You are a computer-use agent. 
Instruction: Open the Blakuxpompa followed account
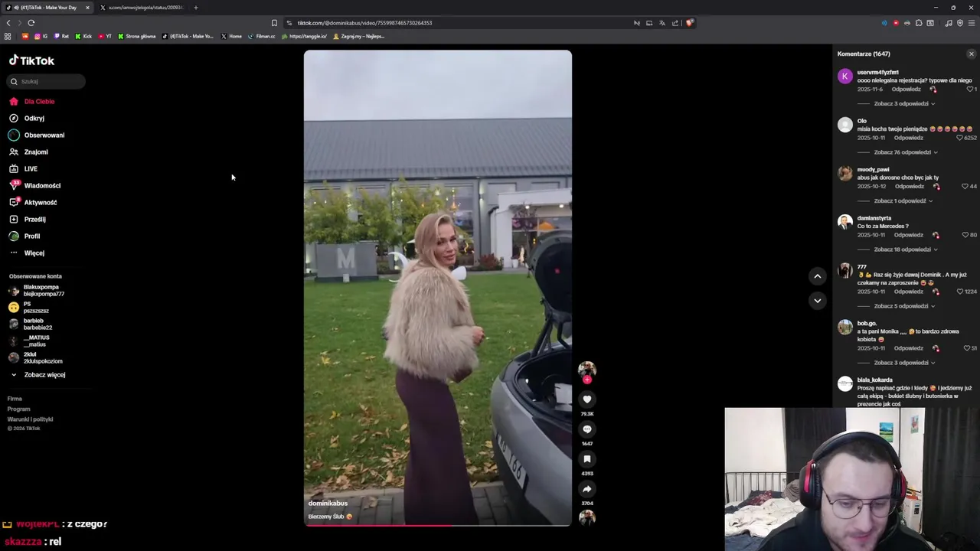(37, 290)
